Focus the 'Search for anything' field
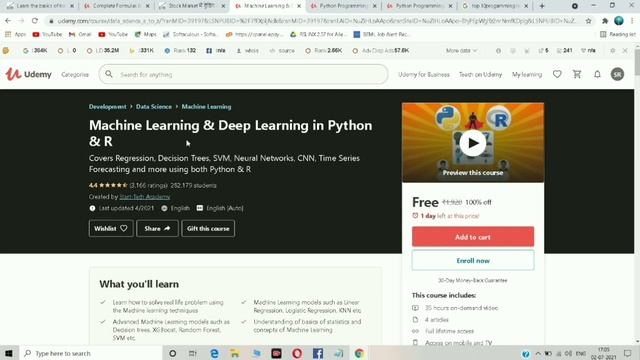Viewport: 640px width, 360px height. (243, 74)
